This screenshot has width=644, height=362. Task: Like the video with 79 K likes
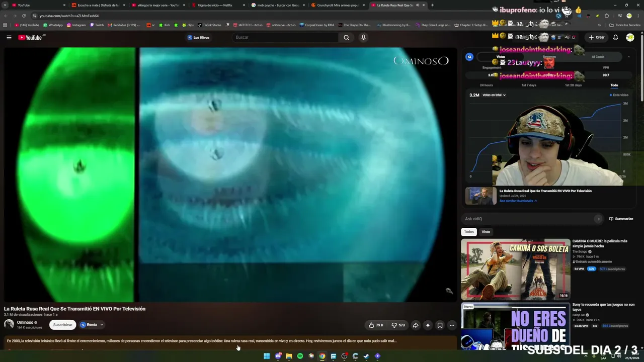click(x=376, y=325)
